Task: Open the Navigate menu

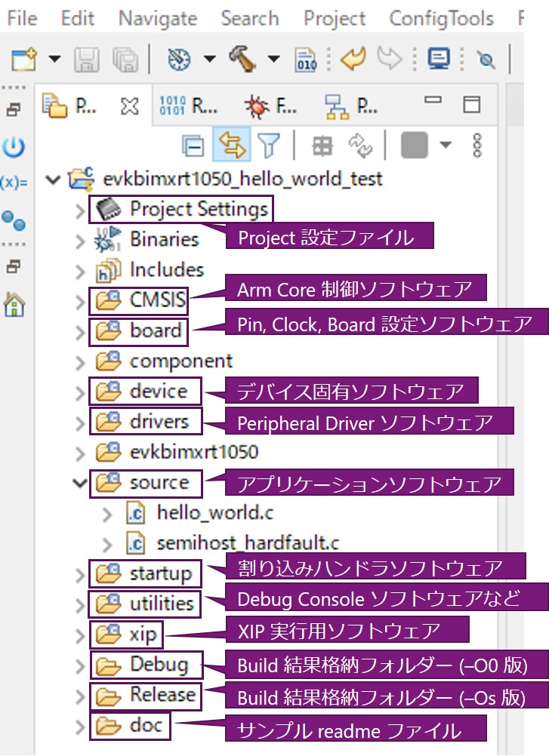Action: (158, 19)
